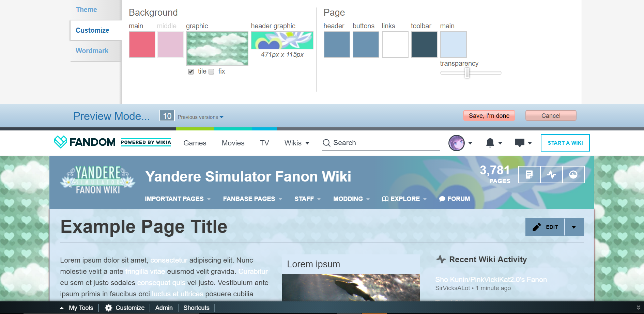Open the wiki activity pulse icon

click(551, 175)
